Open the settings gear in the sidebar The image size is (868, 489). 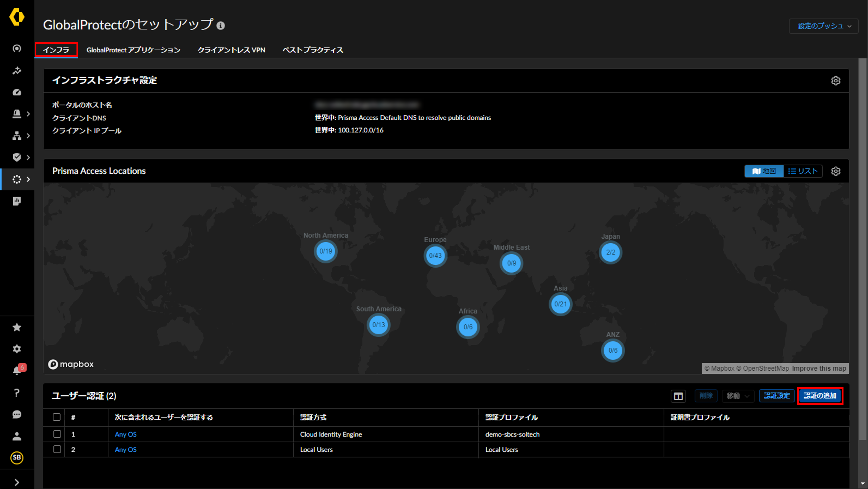(x=17, y=349)
